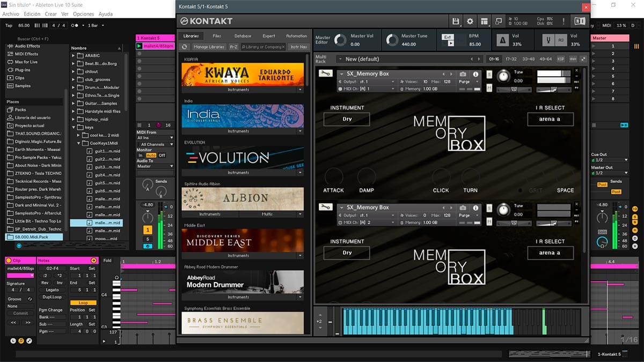The height and width of the screenshot is (362, 644).
Task: Click the Kontakt panic exclamation icon
Action: [x=563, y=21]
